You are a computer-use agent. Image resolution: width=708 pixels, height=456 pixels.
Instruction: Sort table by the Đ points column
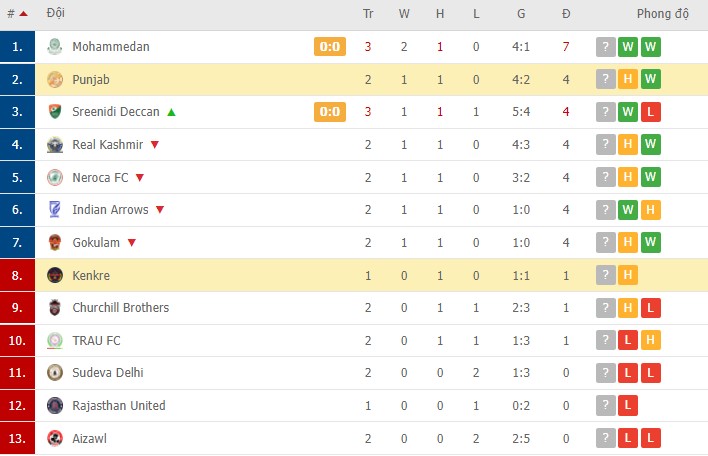coord(566,15)
